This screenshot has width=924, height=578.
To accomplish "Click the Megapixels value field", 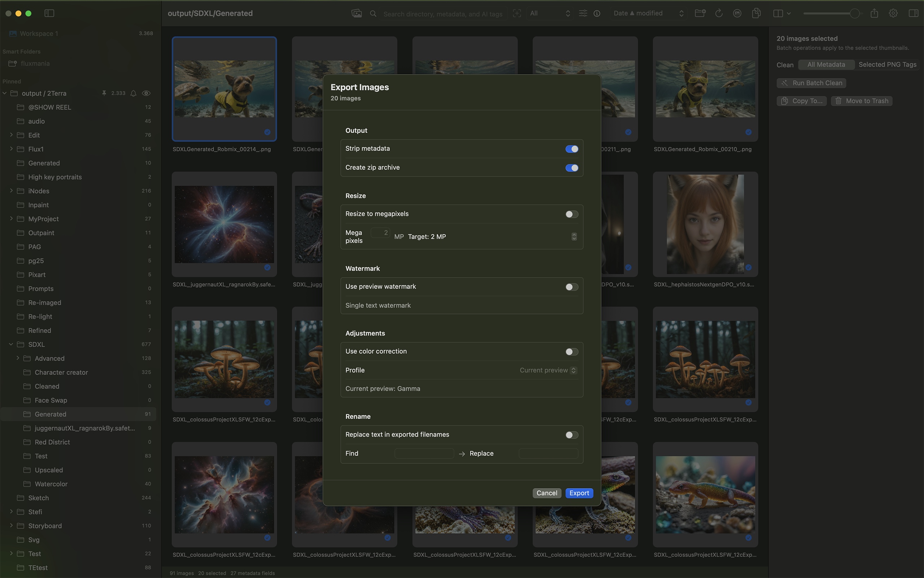I will pyautogui.click(x=380, y=233).
